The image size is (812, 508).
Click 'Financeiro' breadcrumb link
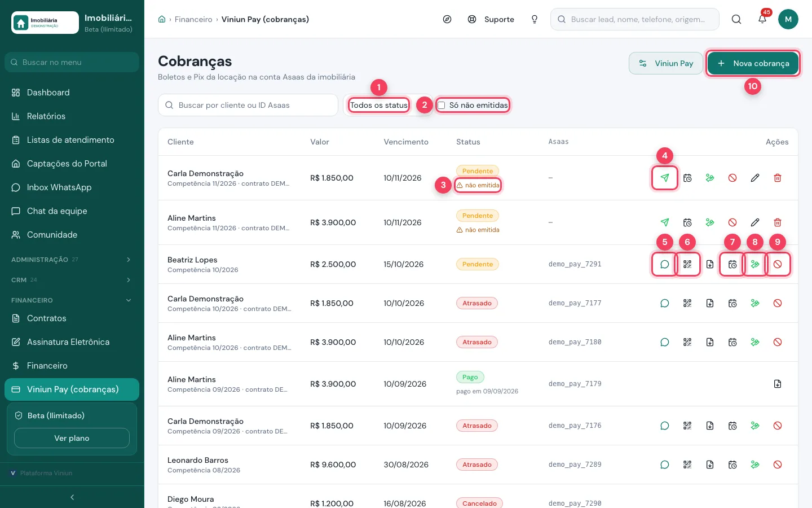(193, 19)
